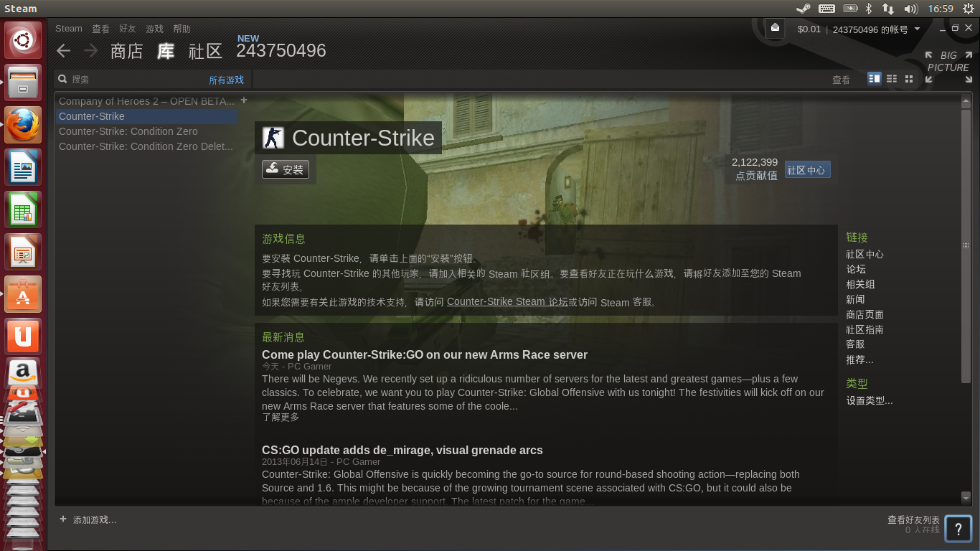Image resolution: width=980 pixels, height=551 pixels.
Task: Open the 所有游戏 filter dropdown
Action: [x=226, y=80]
